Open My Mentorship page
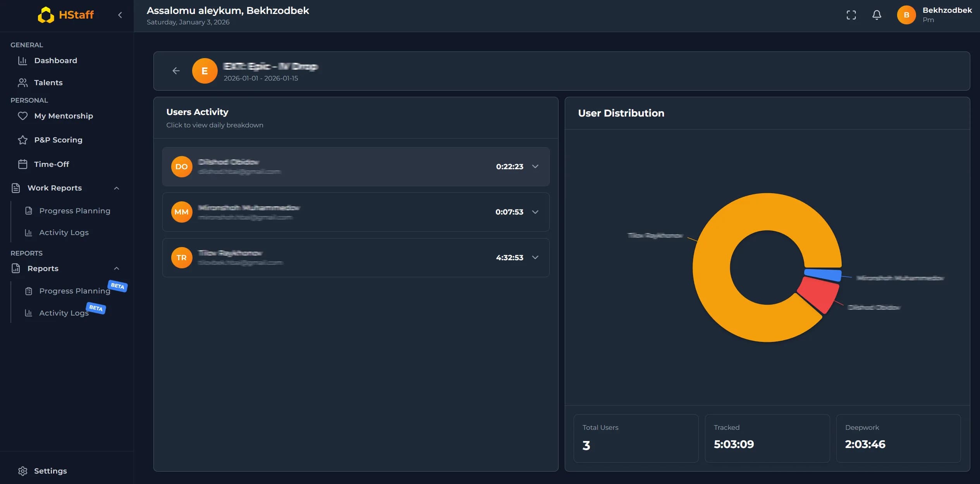This screenshot has height=484, width=980. point(64,116)
